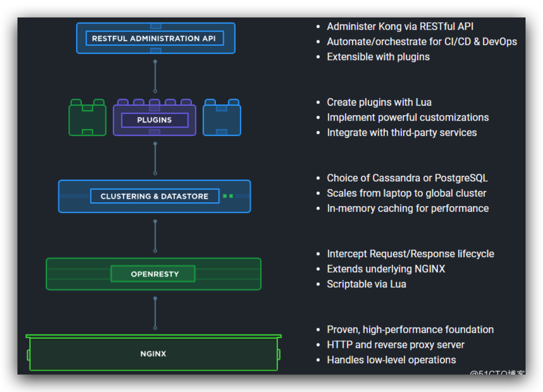
Task: Select 'Choice of Cassandra or PostgreSQL' line
Action: click(x=407, y=178)
